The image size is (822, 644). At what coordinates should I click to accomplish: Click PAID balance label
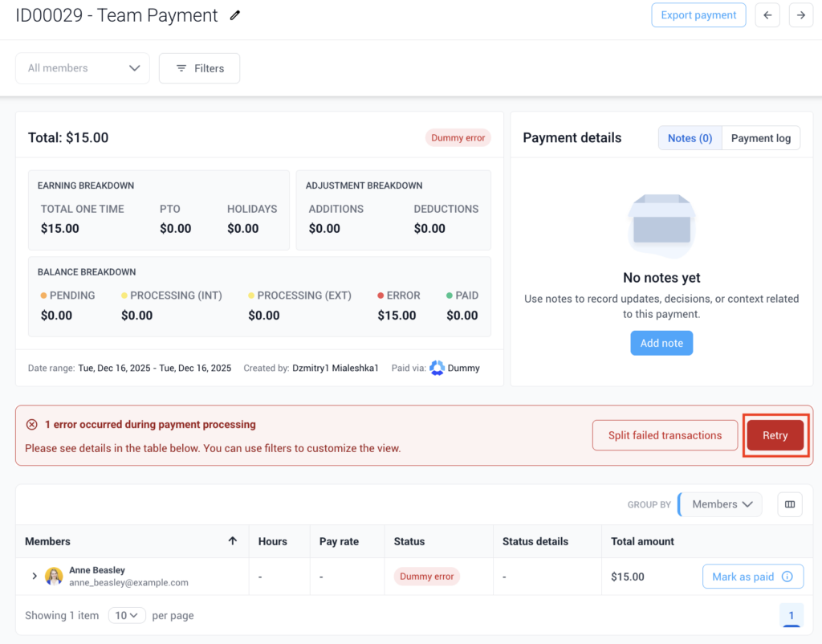466,296
